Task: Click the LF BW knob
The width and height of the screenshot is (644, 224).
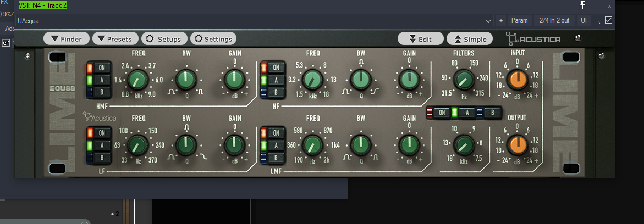Action: coord(186,145)
